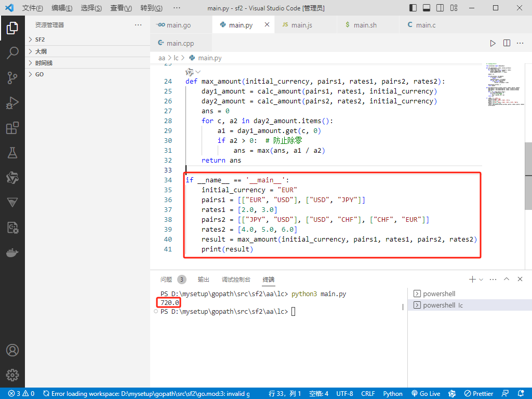532x399 pixels.
Task: Toggle secondary sidebar layout button
Action: [440, 8]
